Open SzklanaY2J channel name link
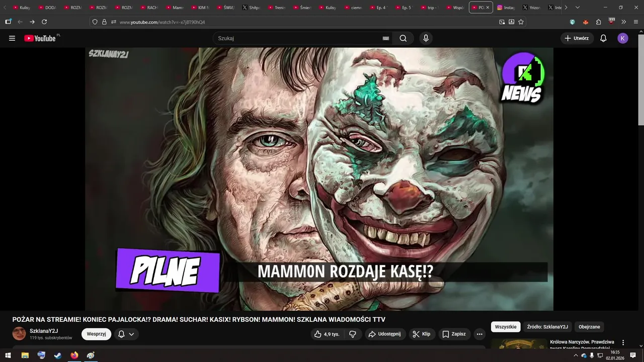This screenshot has width=644, height=362. coord(44,331)
